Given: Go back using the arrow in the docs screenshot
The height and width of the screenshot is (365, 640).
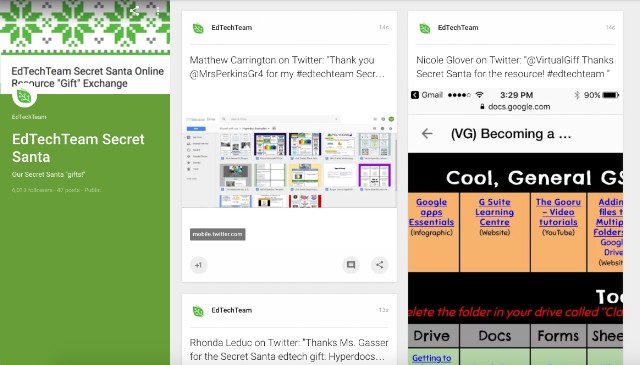Looking at the screenshot, I should 427,134.
